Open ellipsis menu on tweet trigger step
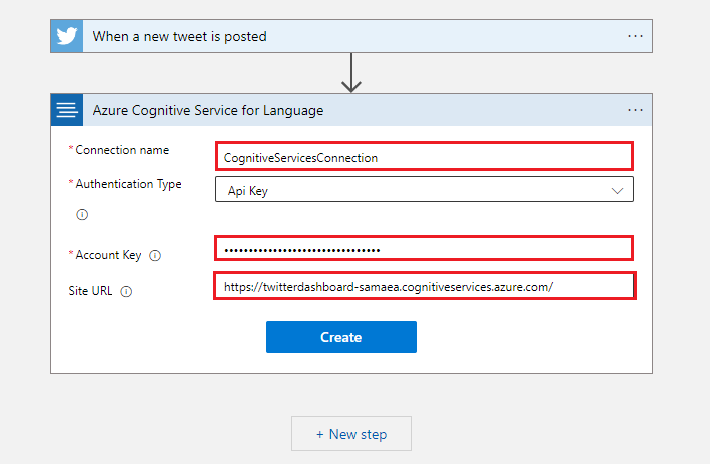This screenshot has width=710, height=464. (635, 36)
